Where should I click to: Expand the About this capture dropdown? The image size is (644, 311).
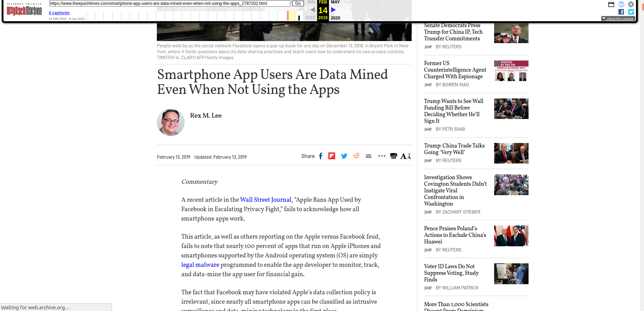[618, 19]
